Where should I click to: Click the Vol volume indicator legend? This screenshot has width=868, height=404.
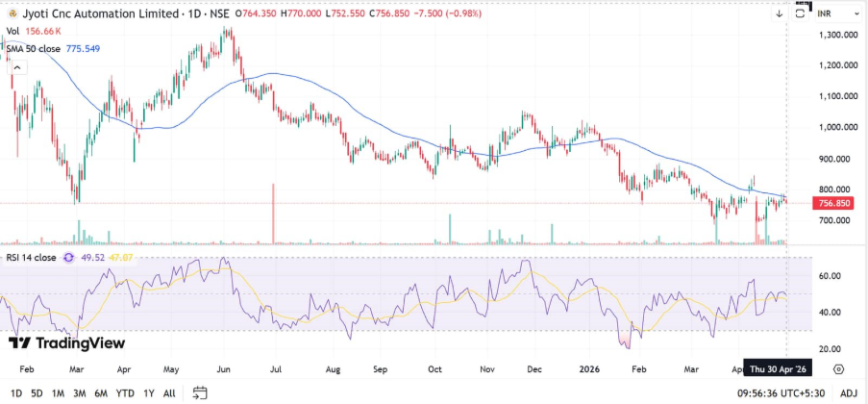click(x=13, y=31)
